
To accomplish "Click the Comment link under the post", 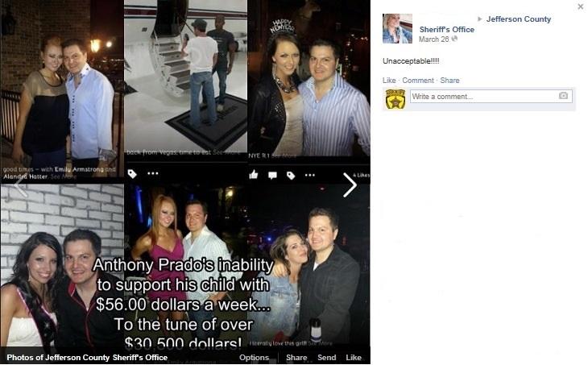I will click(x=418, y=81).
